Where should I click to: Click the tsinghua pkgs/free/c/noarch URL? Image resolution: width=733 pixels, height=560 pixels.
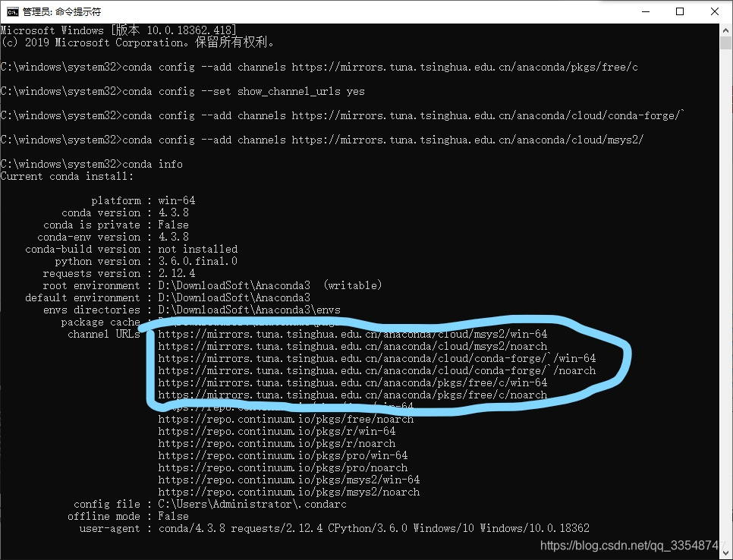(353, 395)
